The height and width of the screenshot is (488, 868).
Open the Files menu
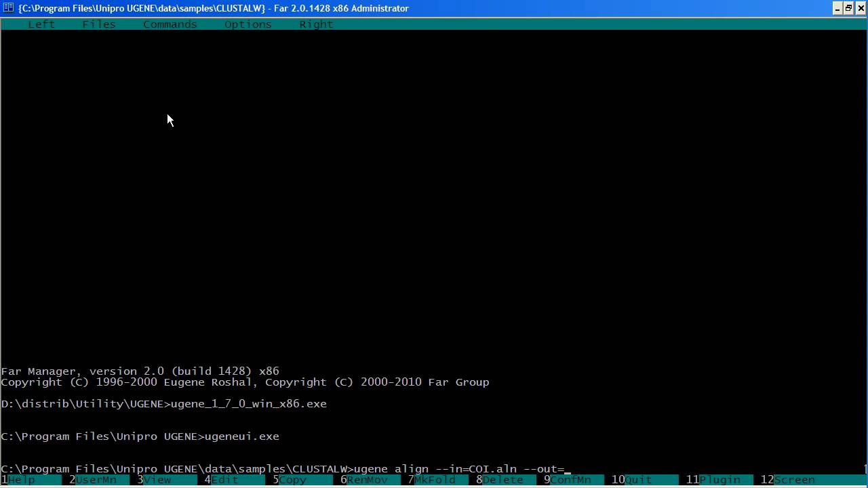coord(99,24)
